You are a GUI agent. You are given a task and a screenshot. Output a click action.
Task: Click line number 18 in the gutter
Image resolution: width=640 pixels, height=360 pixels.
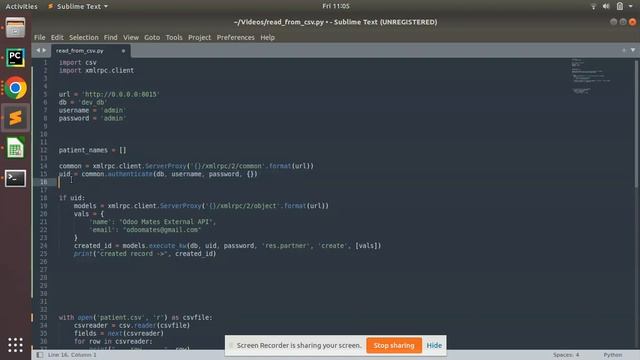coord(43,198)
